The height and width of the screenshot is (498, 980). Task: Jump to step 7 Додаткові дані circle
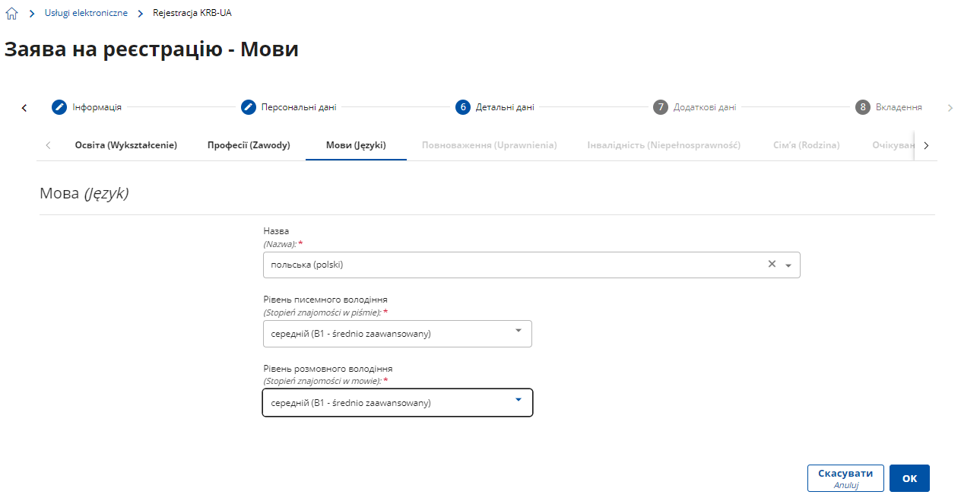click(x=661, y=107)
